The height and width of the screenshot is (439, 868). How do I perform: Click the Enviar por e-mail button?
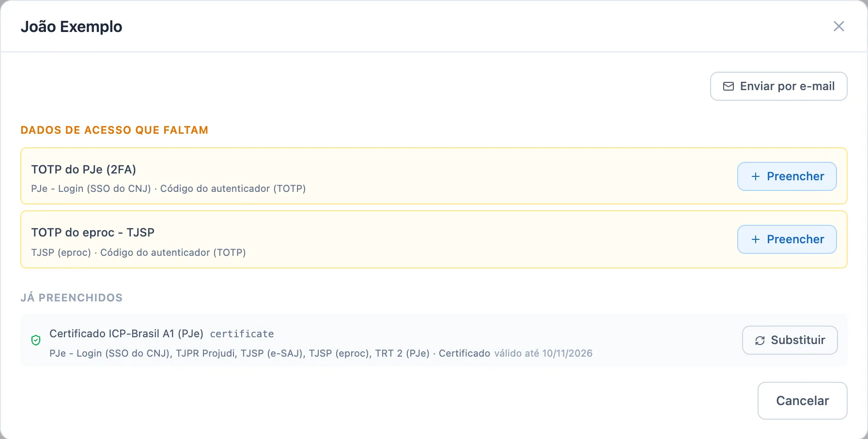coord(778,86)
